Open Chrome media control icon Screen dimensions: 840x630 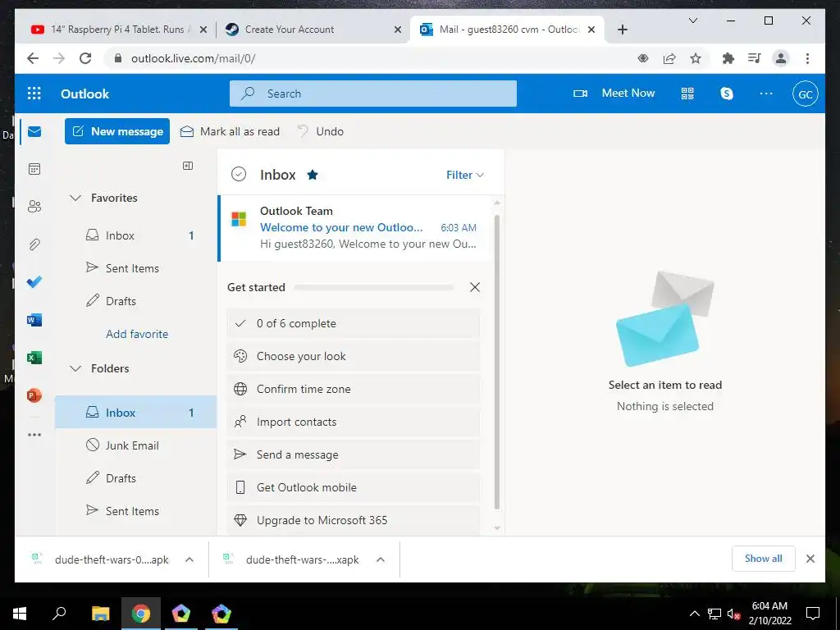click(x=755, y=58)
